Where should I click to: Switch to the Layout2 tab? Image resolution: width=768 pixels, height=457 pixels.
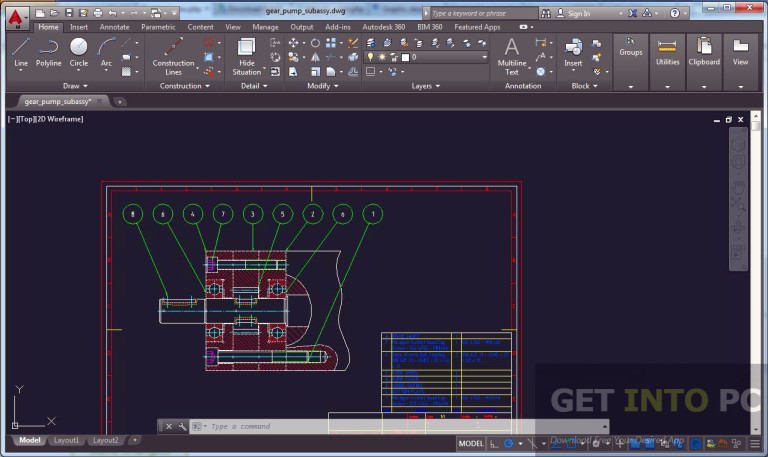(x=105, y=440)
